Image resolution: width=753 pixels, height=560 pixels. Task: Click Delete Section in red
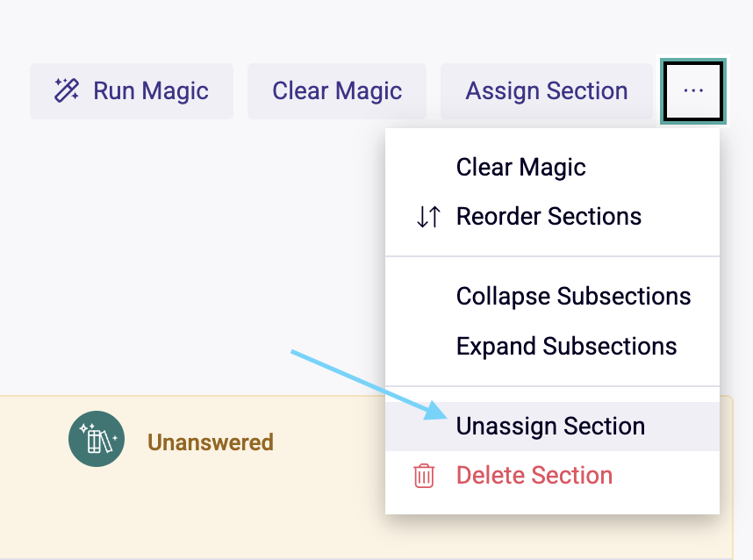(552, 476)
